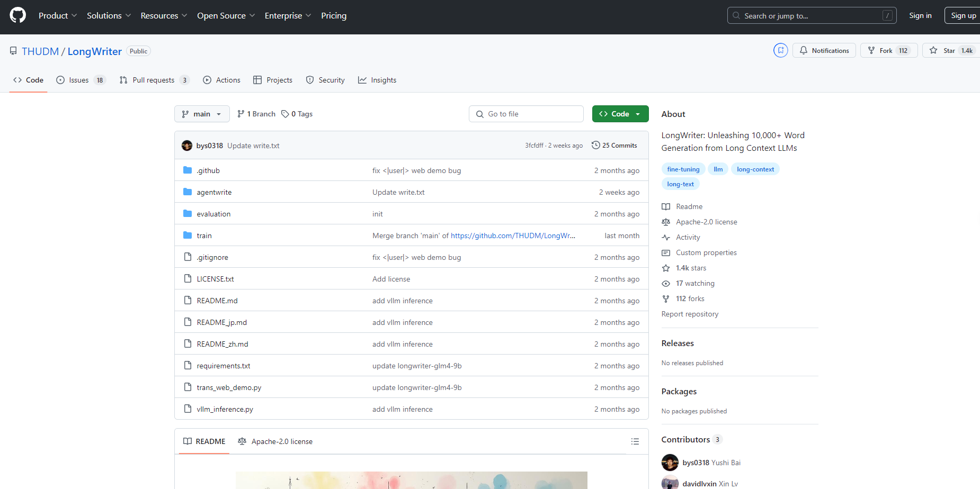This screenshot has width=980, height=489.
Task: Open the README outline list icon
Action: 635,441
